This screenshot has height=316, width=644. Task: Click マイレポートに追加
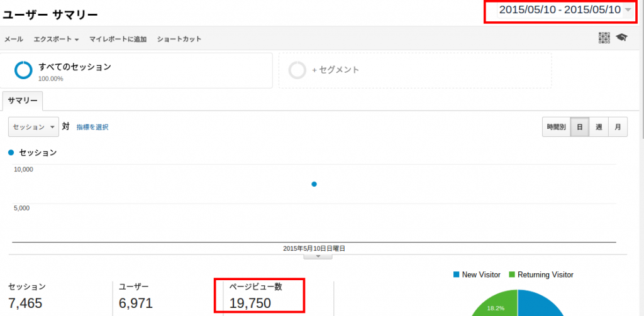tap(118, 39)
